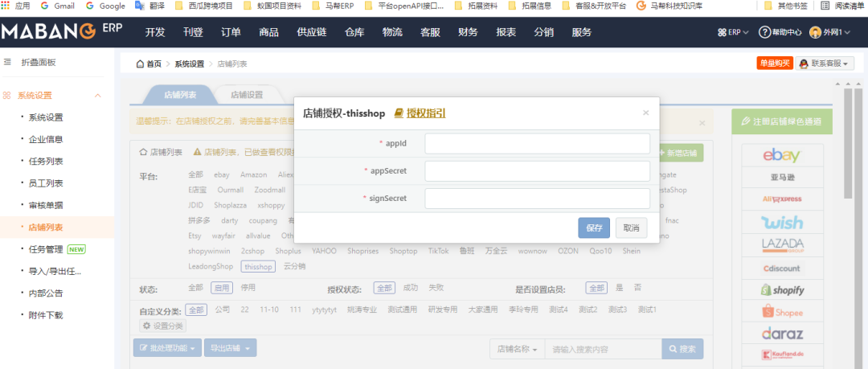Screen dimensions: 868x369
Task: Open the 商品 top menu
Action: (268, 32)
